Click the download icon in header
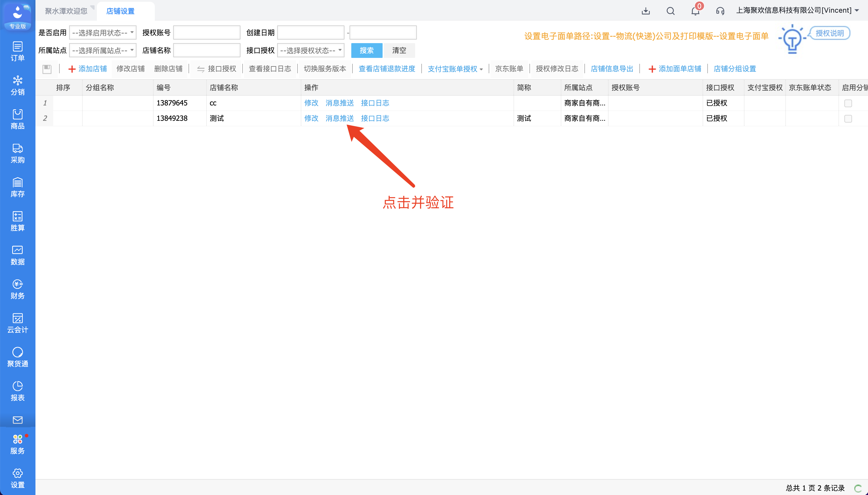The height and width of the screenshot is (495, 868). point(646,11)
